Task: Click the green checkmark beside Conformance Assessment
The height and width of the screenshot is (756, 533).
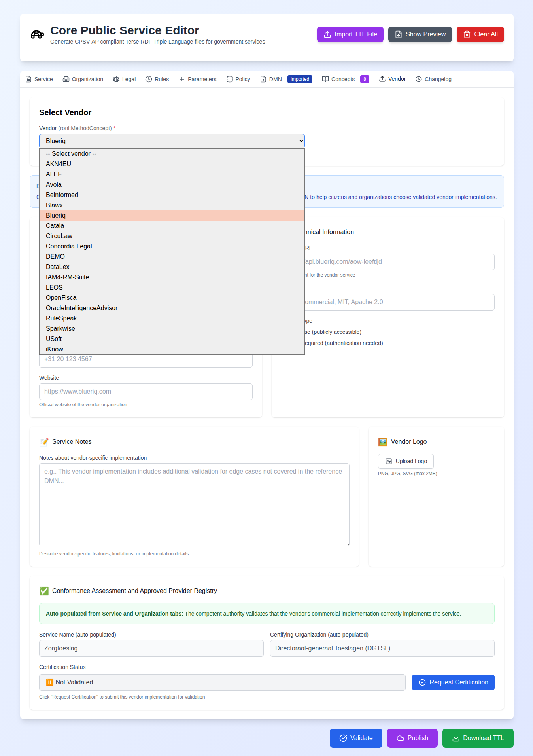Action: click(43, 591)
